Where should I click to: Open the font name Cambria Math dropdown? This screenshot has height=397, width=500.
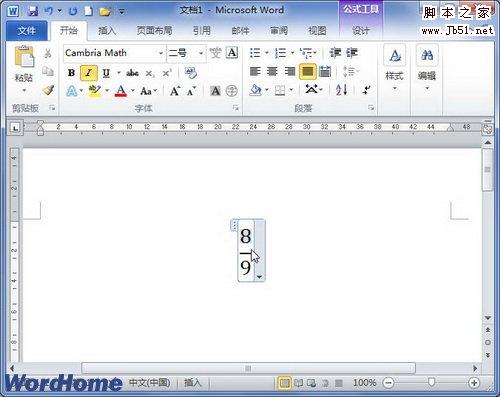coord(161,53)
